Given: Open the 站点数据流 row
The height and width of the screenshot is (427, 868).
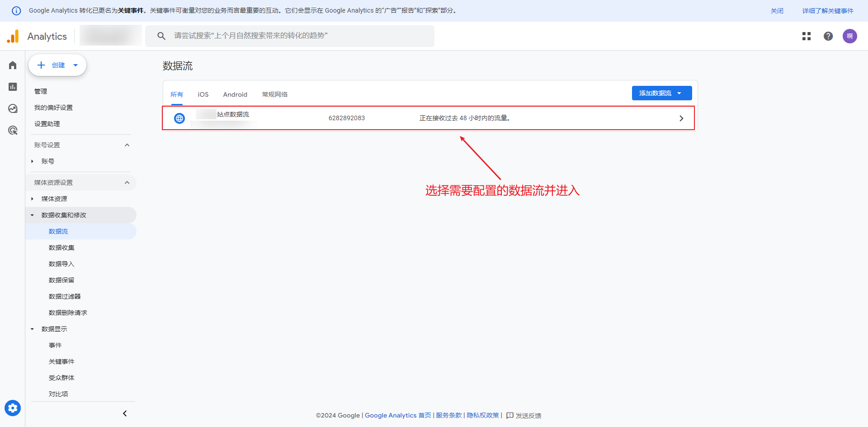Looking at the screenshot, I should pyautogui.click(x=428, y=118).
